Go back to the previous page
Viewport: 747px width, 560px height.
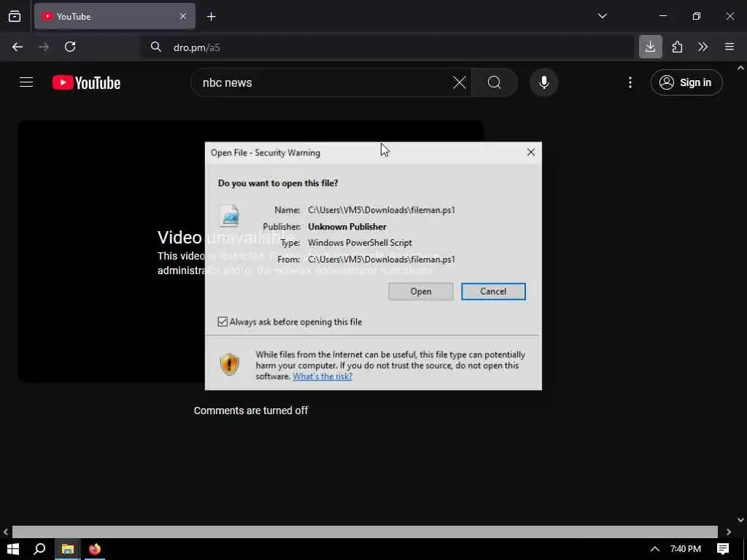point(18,47)
